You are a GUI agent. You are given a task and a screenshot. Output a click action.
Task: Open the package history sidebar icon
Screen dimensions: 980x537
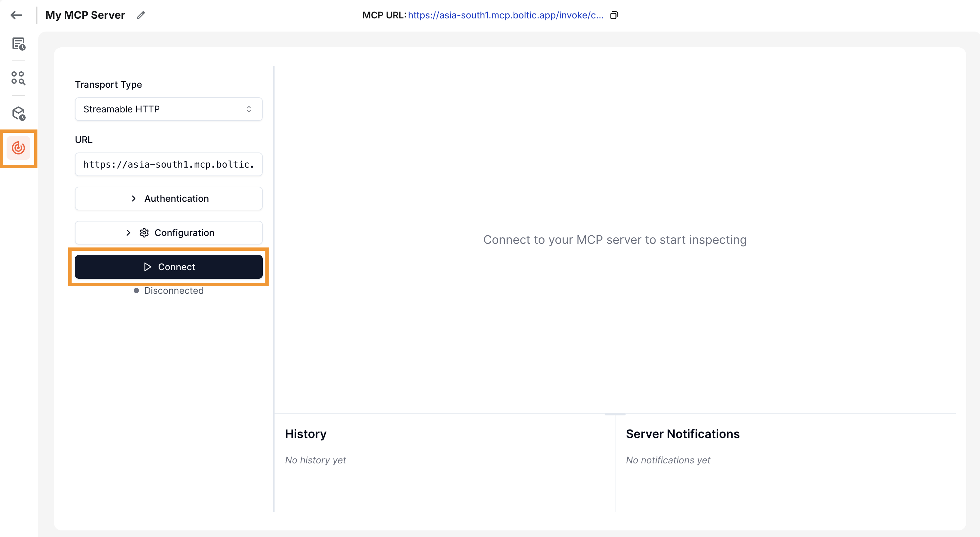18,113
